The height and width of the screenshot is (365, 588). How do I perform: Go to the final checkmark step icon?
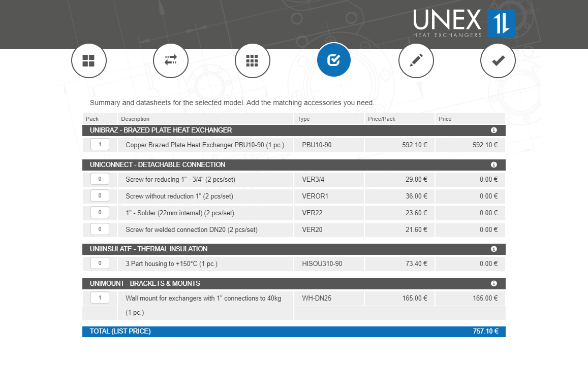tap(498, 61)
